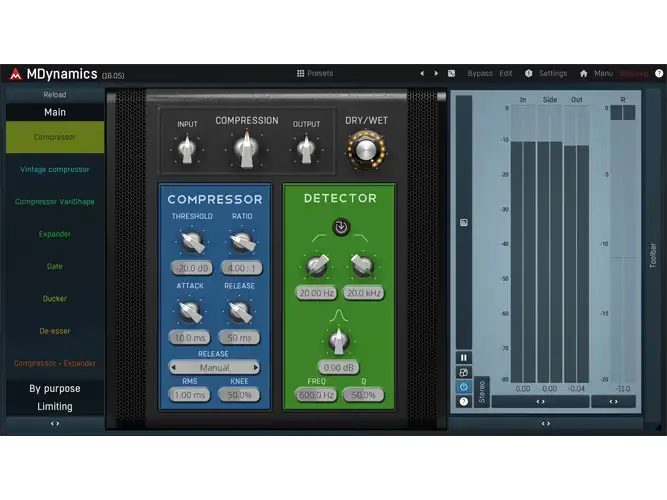Select Compressor + Expander device
Image resolution: width=667 pixels, height=500 pixels.
pos(55,363)
